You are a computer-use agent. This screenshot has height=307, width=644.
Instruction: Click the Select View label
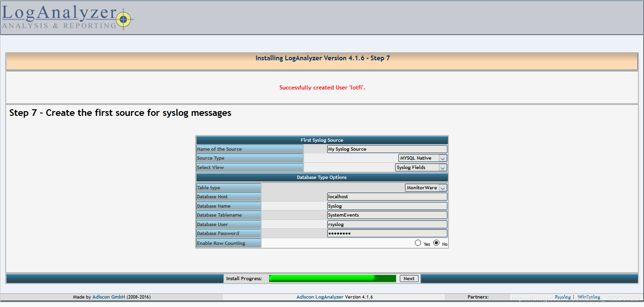point(210,168)
